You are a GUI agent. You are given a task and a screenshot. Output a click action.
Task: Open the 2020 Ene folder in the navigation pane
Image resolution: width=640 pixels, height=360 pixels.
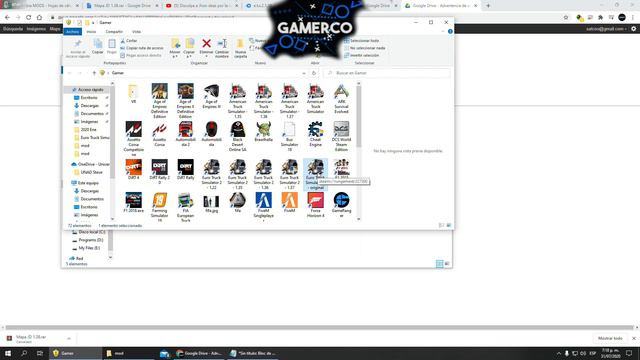pyautogui.click(x=85, y=129)
